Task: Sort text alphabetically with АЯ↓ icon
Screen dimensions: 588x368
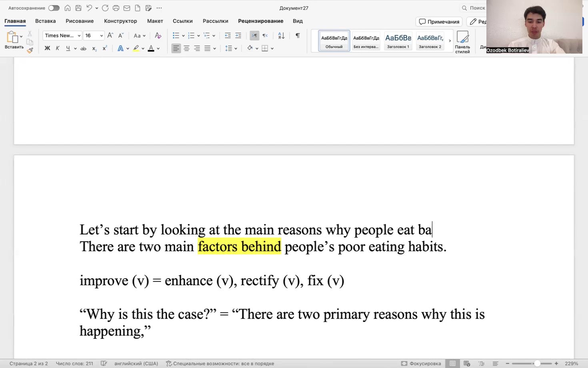Action: (281, 36)
